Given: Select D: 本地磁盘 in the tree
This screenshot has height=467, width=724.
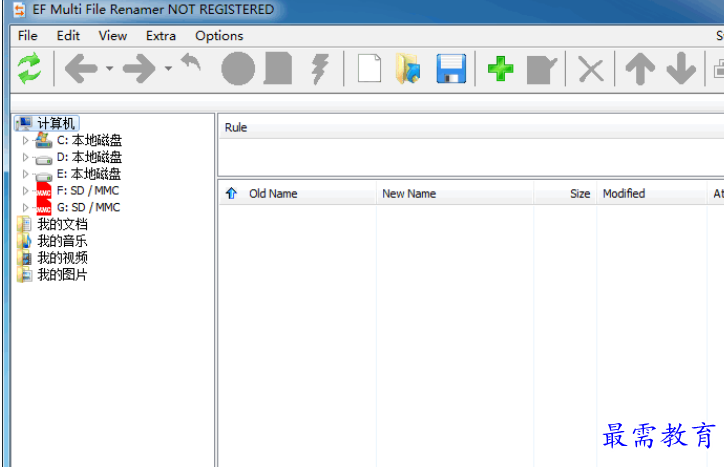Looking at the screenshot, I should 90,157.
